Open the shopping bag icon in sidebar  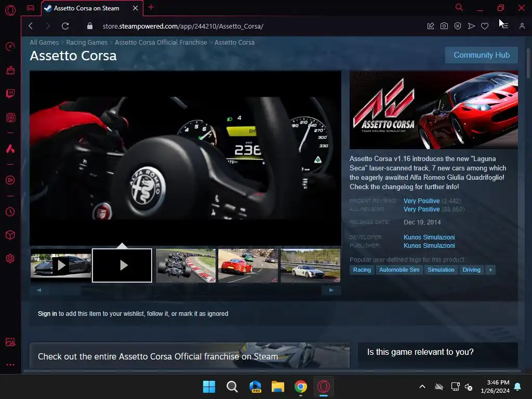pyautogui.click(x=10, y=70)
